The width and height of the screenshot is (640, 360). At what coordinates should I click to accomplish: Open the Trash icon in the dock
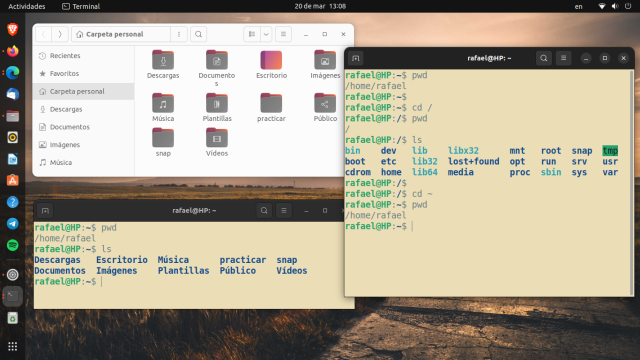(x=13, y=318)
